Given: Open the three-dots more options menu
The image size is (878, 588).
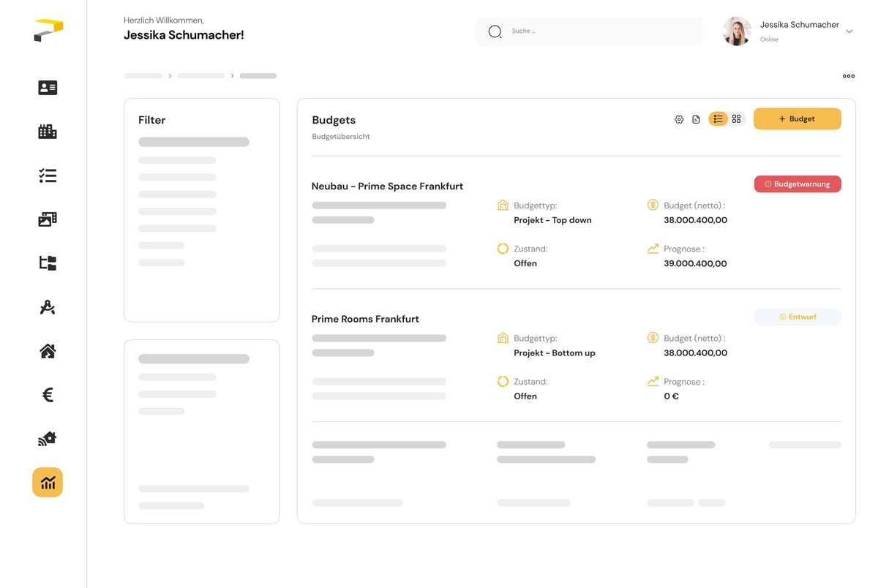Looking at the screenshot, I should tap(849, 76).
